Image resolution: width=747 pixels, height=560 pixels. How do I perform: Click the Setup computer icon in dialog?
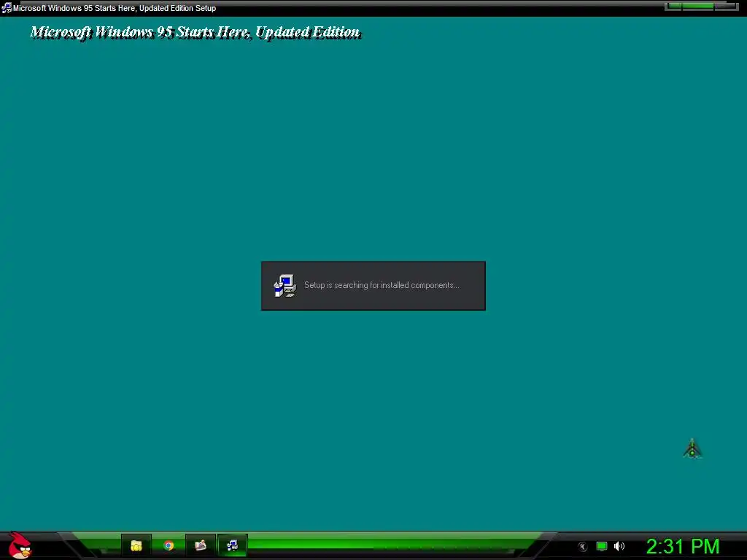tap(285, 286)
